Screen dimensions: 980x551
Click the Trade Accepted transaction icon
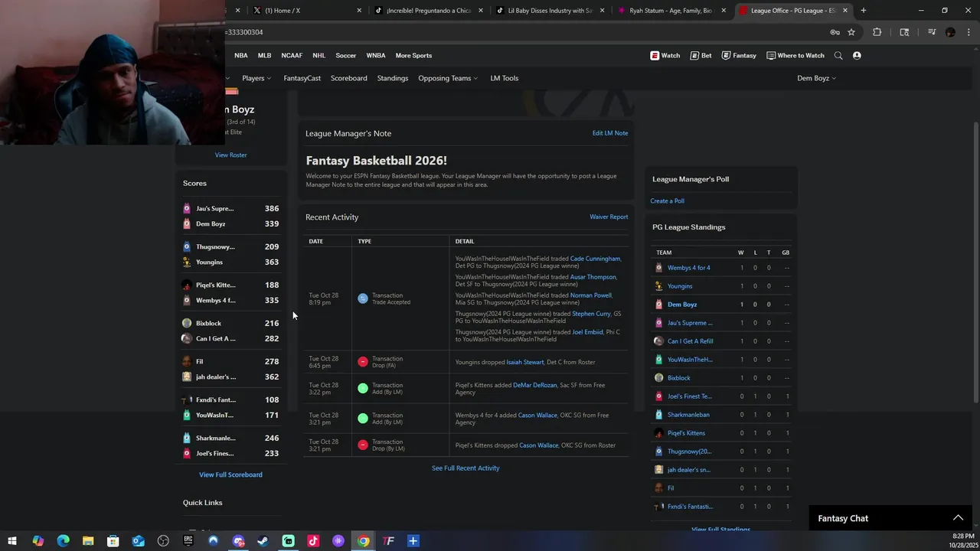click(x=363, y=298)
